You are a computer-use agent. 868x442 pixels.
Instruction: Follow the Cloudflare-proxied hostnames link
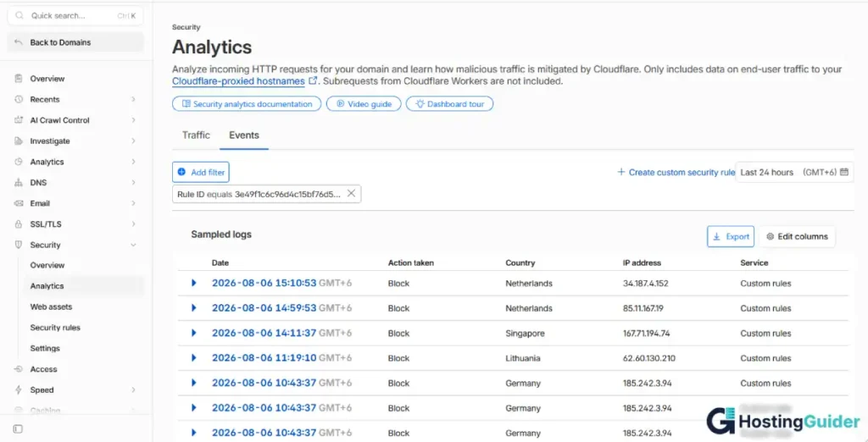pyautogui.click(x=238, y=81)
